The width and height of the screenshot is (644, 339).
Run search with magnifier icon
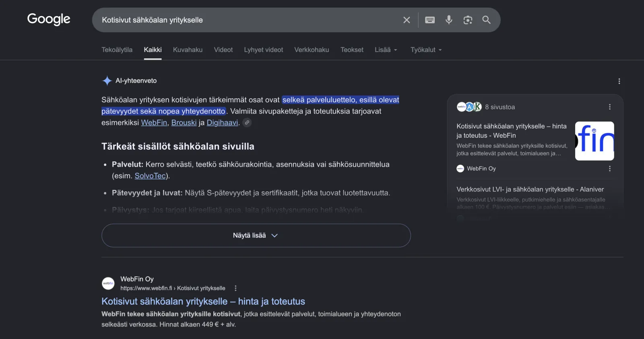486,20
